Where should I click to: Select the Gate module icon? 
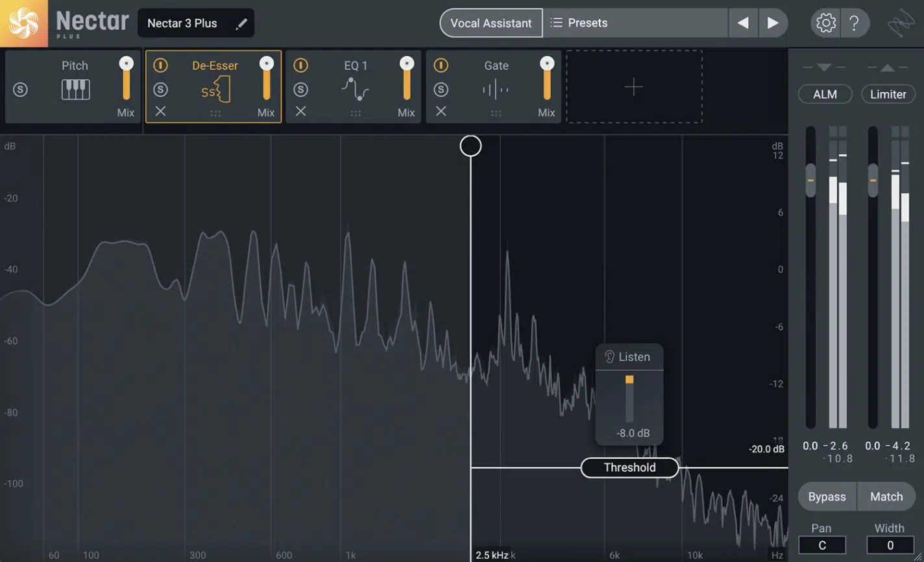pos(496,90)
